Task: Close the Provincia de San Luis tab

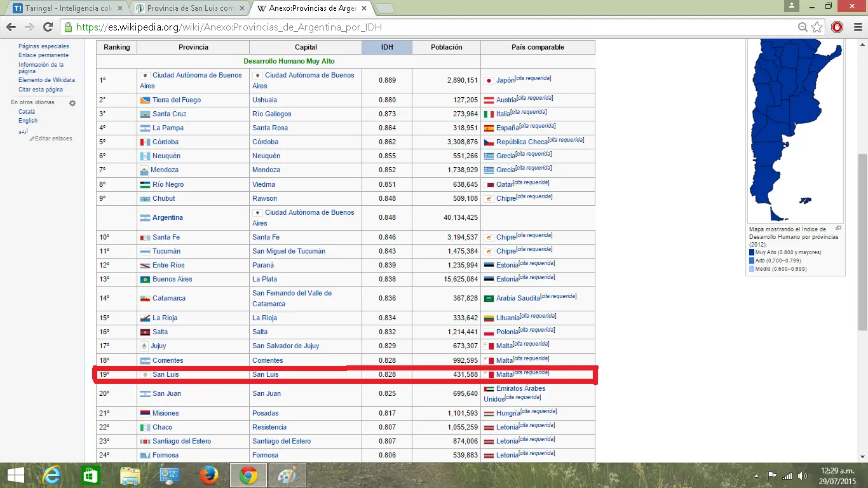Action: click(x=243, y=9)
